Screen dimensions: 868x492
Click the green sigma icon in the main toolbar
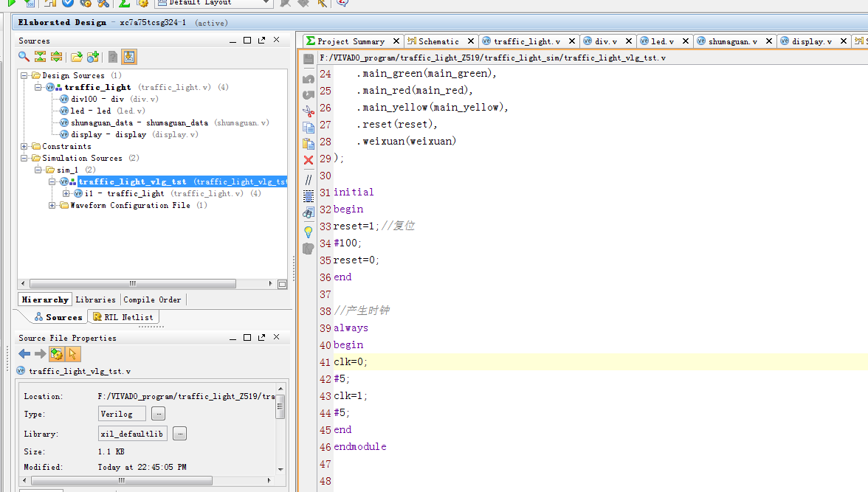[125, 4]
